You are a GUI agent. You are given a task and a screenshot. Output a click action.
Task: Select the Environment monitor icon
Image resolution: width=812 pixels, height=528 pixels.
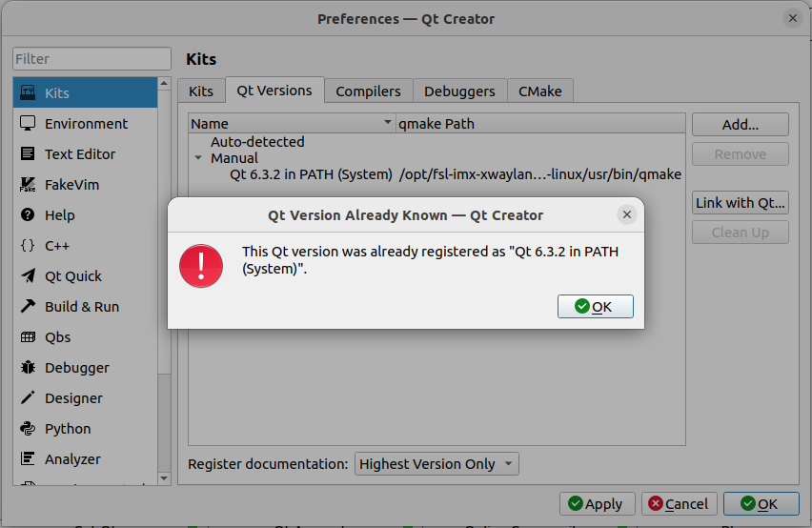pos(28,124)
